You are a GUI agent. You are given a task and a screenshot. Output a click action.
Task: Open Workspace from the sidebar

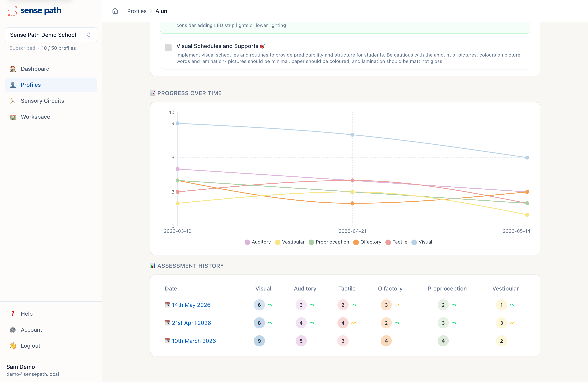tap(51, 117)
